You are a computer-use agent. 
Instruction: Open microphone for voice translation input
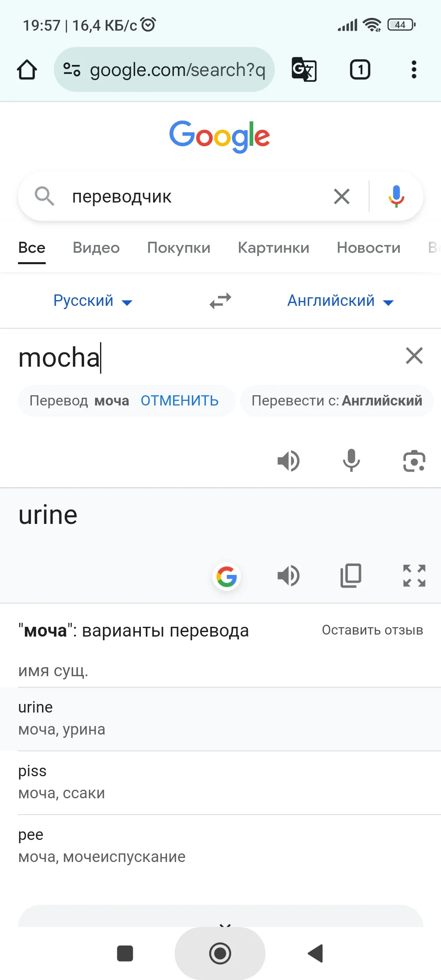click(x=351, y=461)
